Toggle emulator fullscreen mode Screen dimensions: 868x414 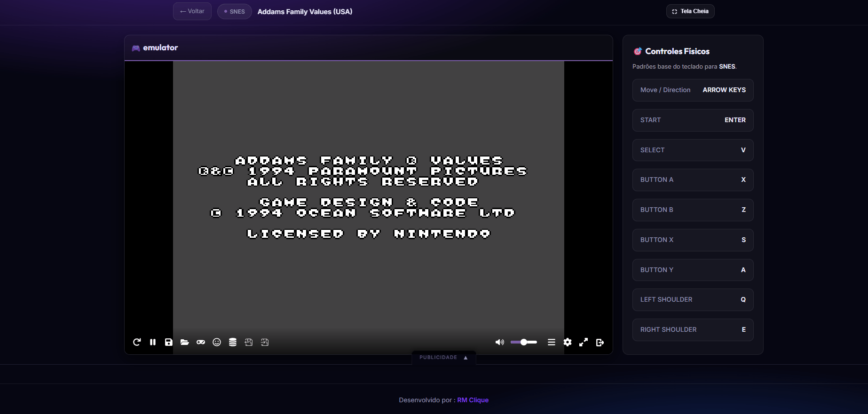pos(584,342)
